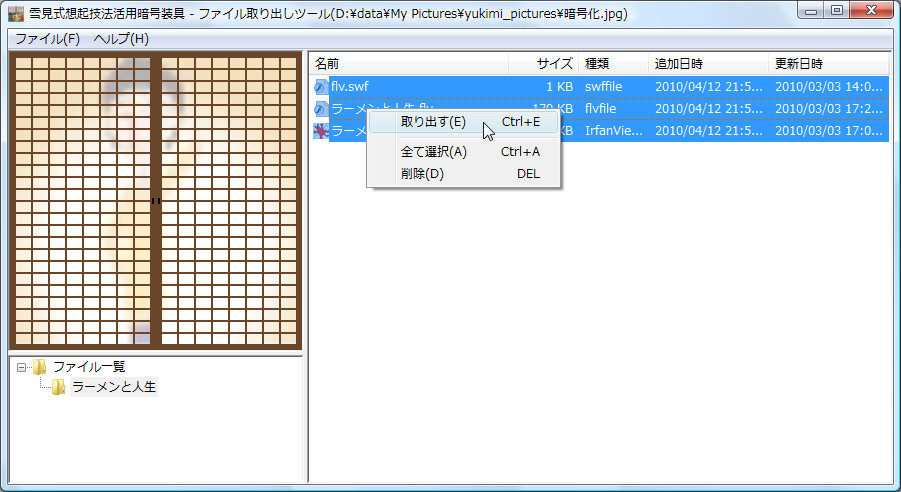This screenshot has width=901, height=492.
Task: Click the flvfile row's file icon
Action: [x=321, y=109]
